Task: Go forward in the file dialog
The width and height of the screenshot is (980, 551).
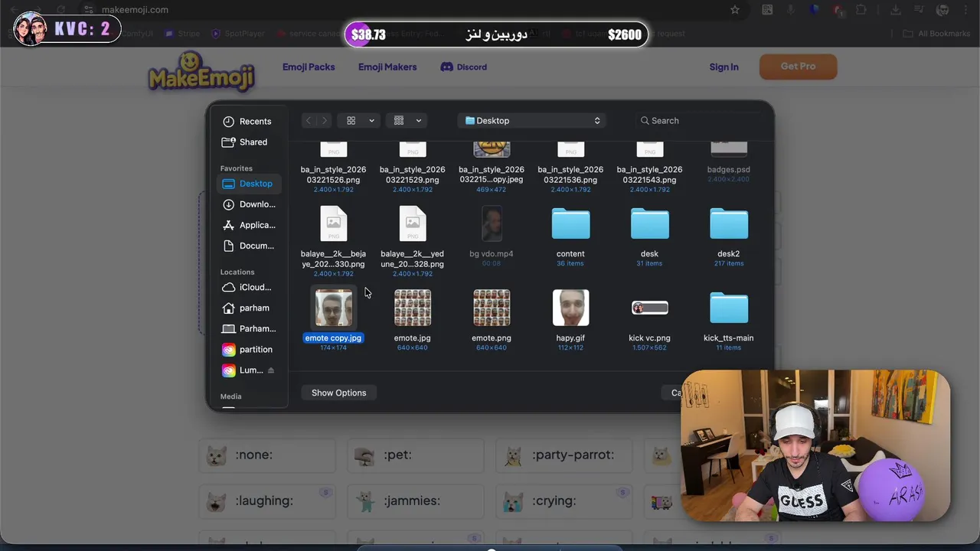Action: (325, 120)
